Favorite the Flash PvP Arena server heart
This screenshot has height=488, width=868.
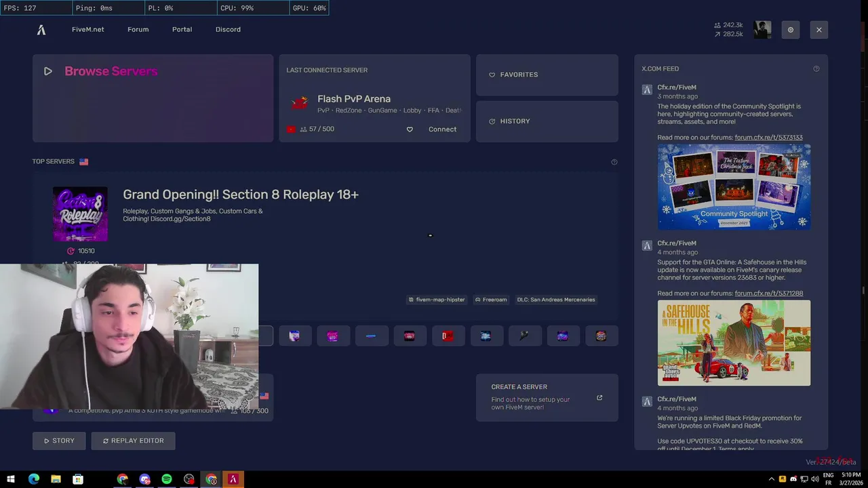pos(410,129)
